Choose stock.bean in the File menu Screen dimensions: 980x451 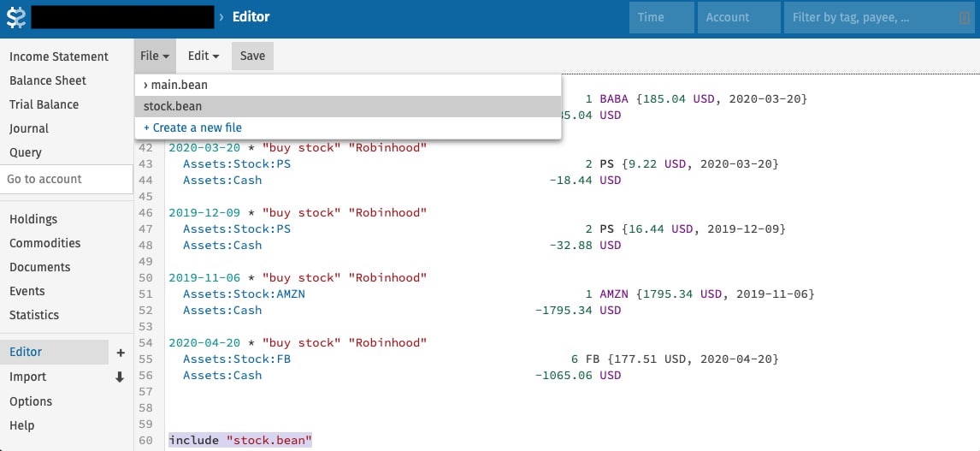point(173,106)
